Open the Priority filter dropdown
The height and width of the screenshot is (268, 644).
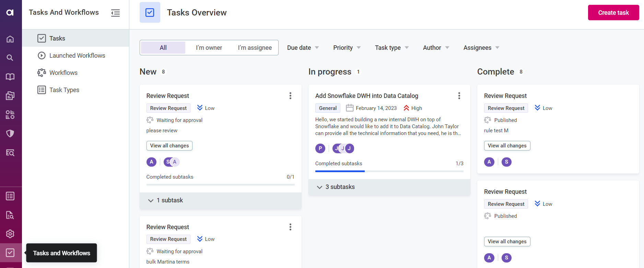pos(347,48)
